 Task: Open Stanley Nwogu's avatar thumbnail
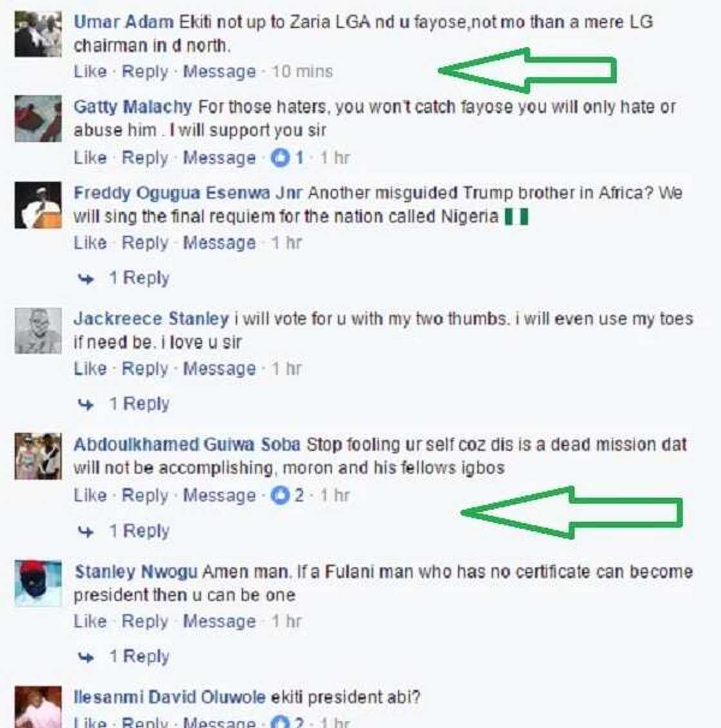pos(38,583)
